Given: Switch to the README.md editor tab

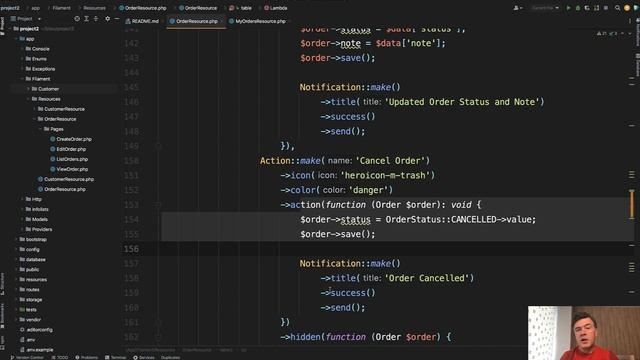Looking at the screenshot, I should pos(142,21).
